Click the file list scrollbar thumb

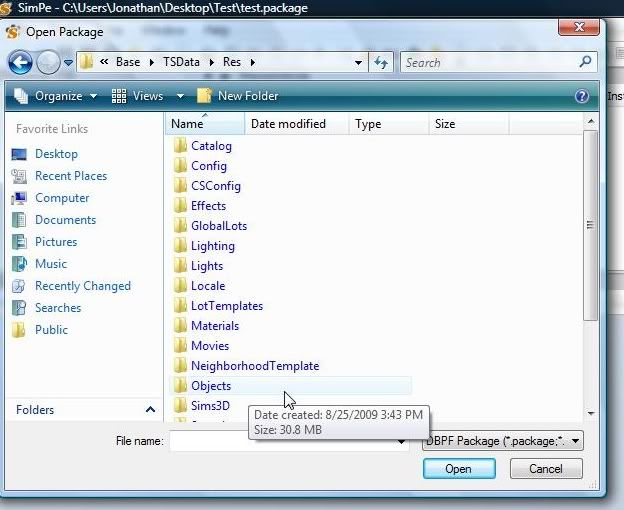click(591, 225)
